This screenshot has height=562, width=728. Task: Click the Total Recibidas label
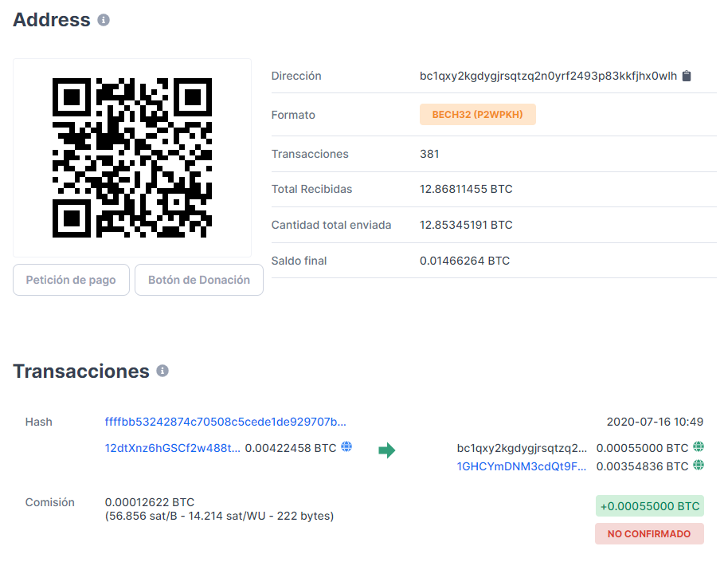coord(311,189)
